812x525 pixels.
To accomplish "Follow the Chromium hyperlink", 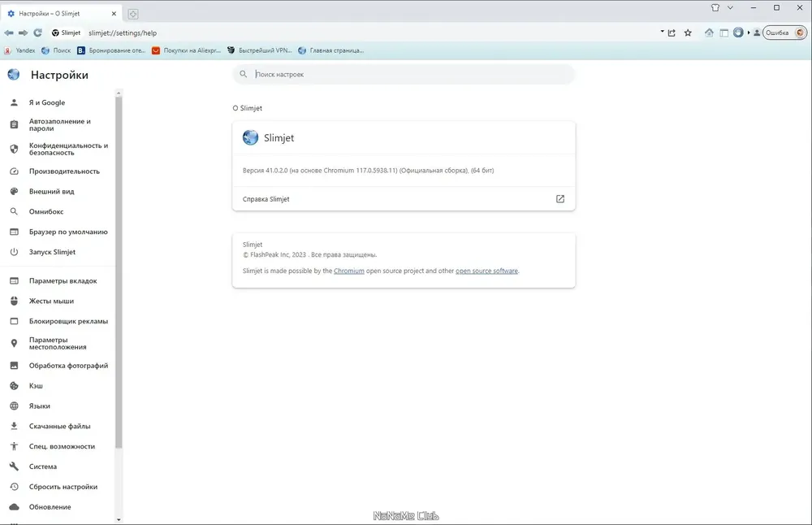I will coord(348,271).
